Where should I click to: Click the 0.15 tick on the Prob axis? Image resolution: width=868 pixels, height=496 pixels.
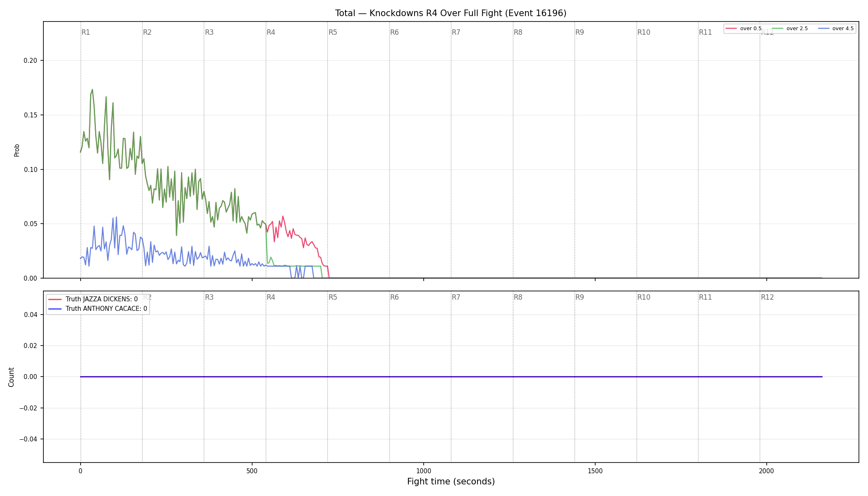30,115
